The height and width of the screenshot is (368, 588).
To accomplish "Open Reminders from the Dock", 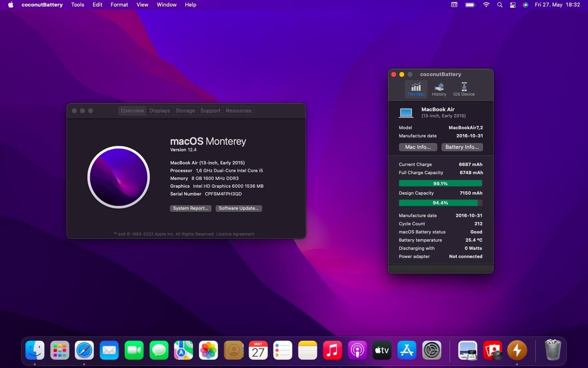I will (x=283, y=350).
